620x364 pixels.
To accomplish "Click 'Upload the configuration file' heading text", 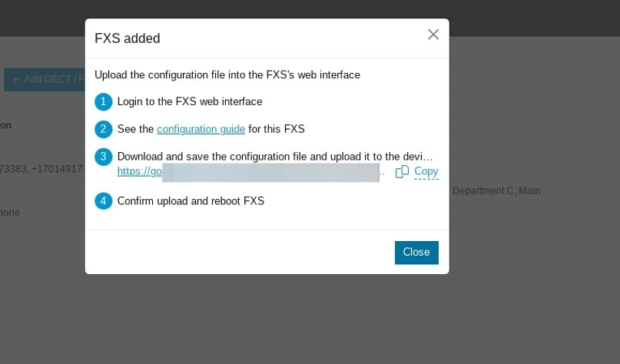I will (x=227, y=74).
